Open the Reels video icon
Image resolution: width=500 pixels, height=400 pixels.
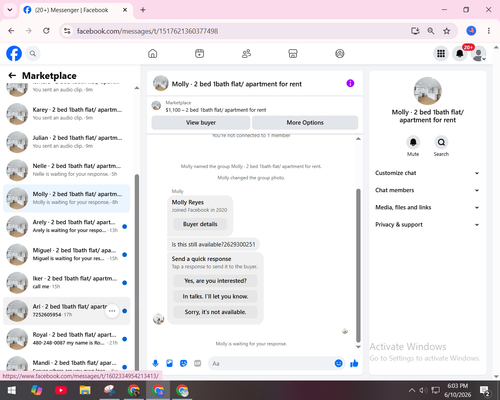pos(199,53)
